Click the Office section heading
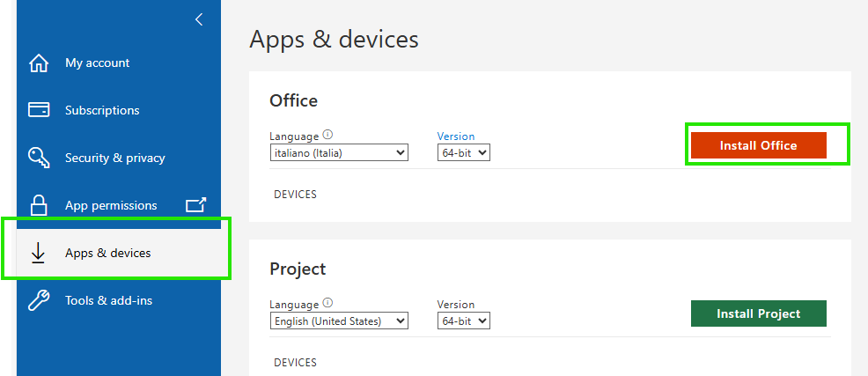This screenshot has width=868, height=376. [x=293, y=100]
